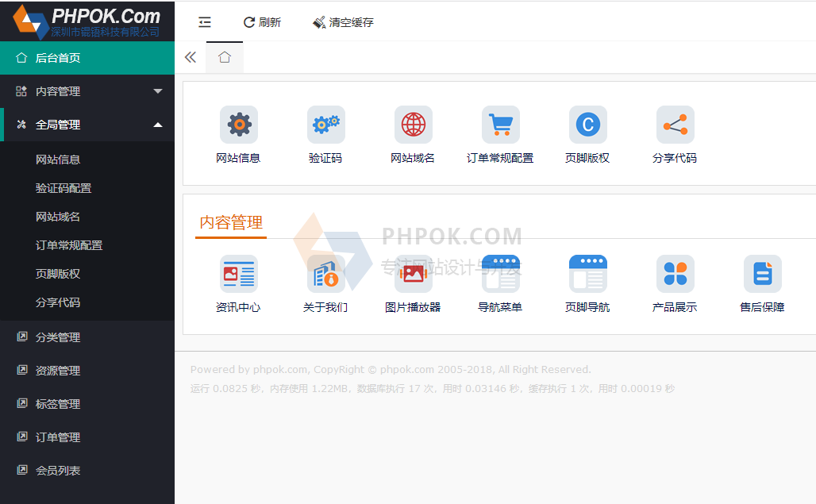The image size is (816, 504).
Task: Open the 页脚版权 copyright icon
Action: coord(587,125)
